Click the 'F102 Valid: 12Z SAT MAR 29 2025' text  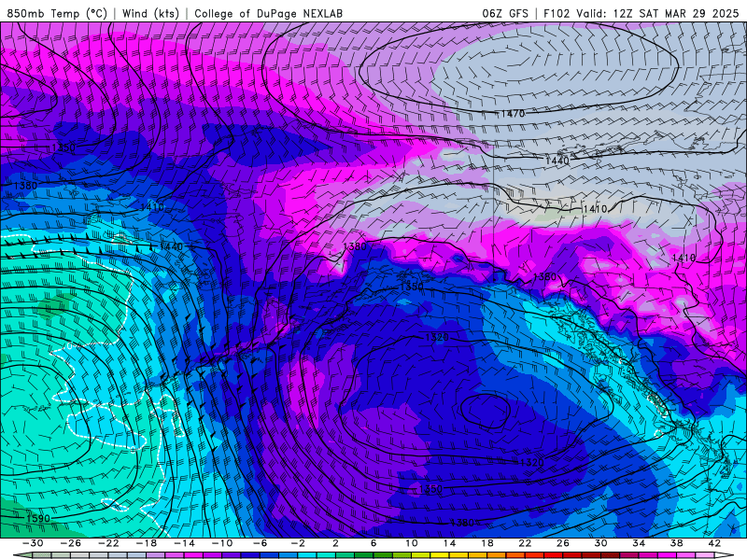coord(641,13)
